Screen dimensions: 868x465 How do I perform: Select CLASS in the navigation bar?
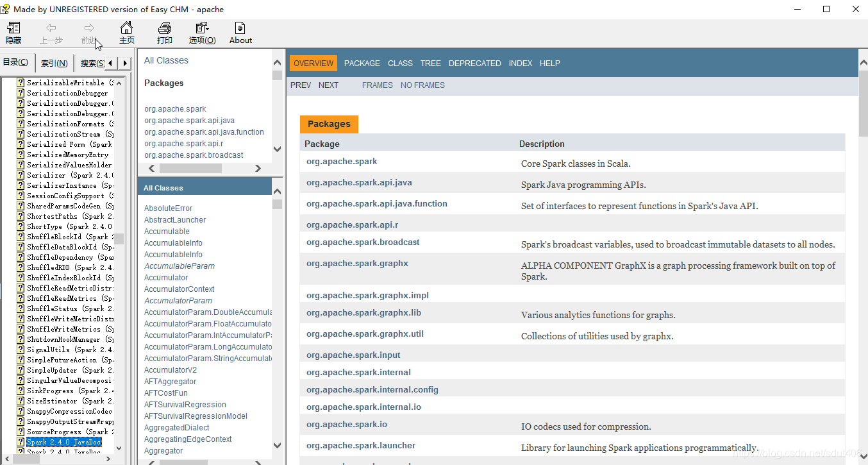(400, 63)
